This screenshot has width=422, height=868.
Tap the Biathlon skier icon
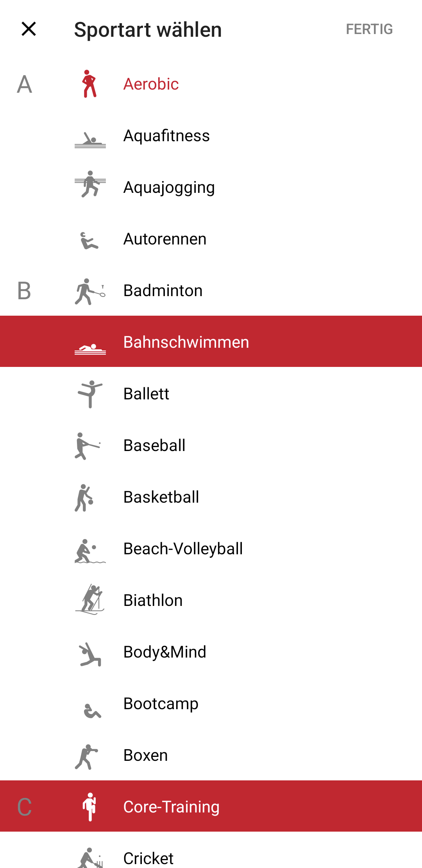[90, 599]
